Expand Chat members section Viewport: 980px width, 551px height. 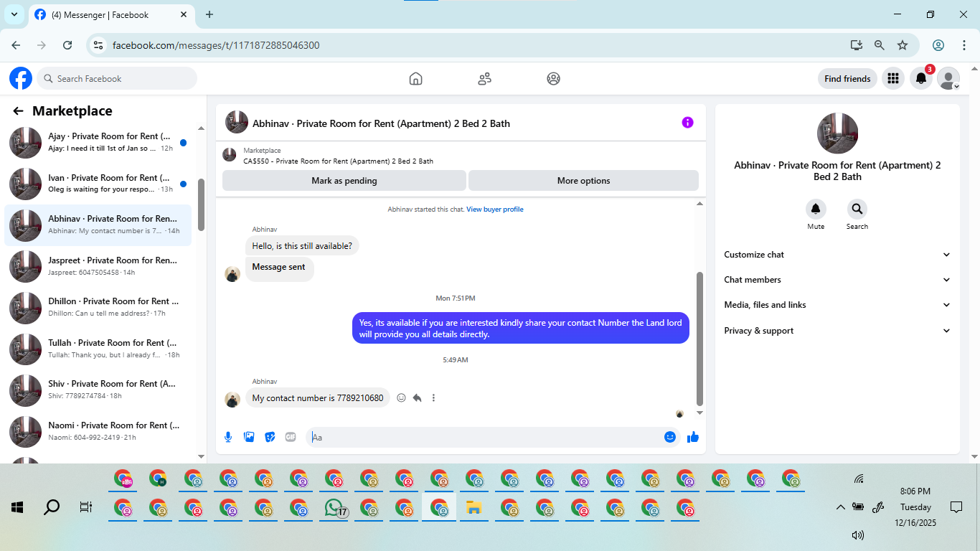pyautogui.click(x=837, y=280)
